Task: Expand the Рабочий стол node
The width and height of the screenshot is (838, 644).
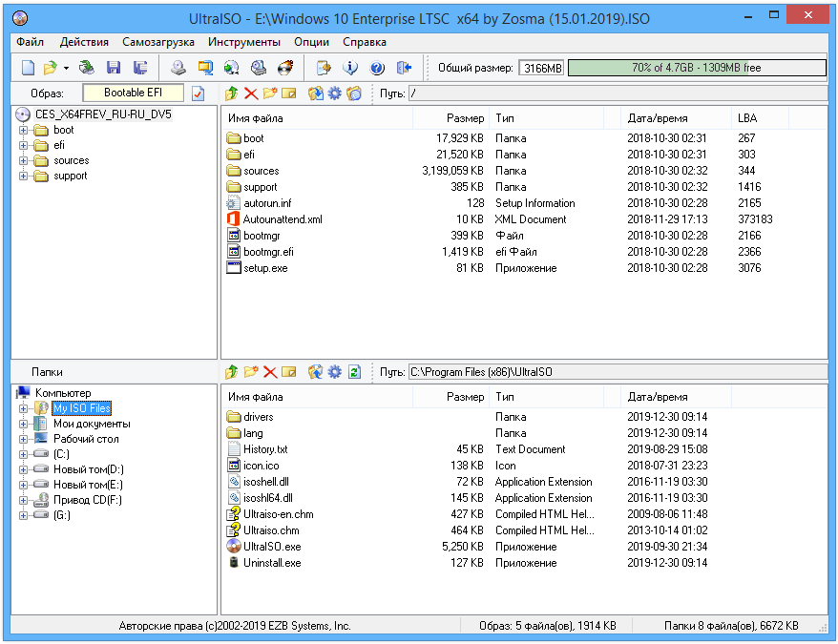Action: 23,439
